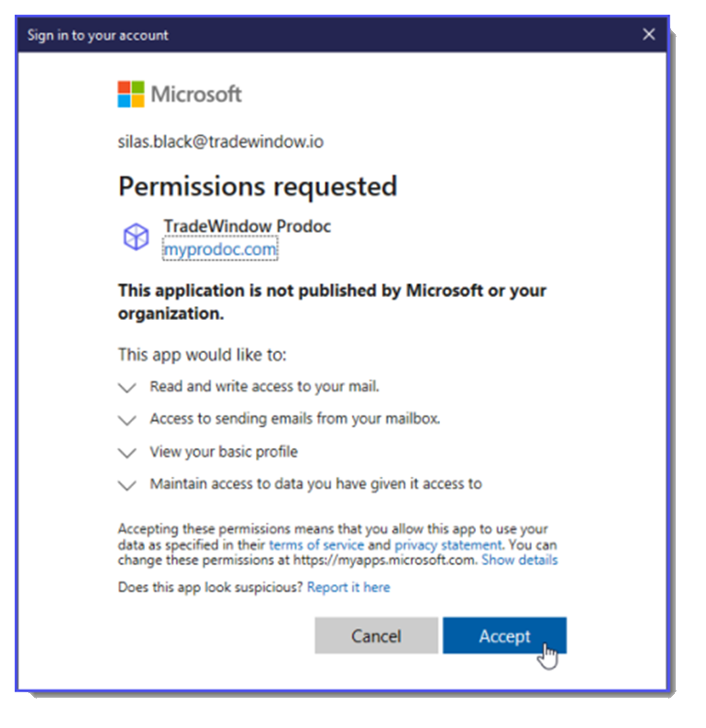Viewport: 706px width, 728px height.
Task: Click the TradeWindow Prodoc cube icon
Action: (x=136, y=237)
